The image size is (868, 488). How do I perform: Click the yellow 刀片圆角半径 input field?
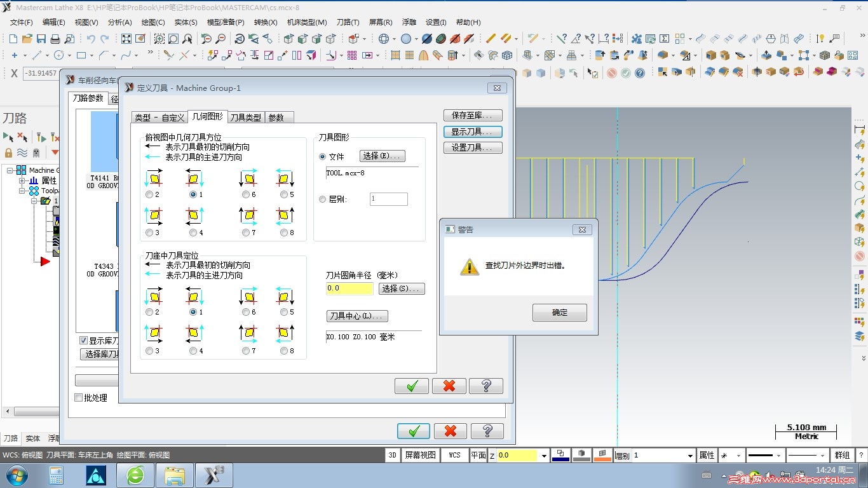[x=349, y=288]
